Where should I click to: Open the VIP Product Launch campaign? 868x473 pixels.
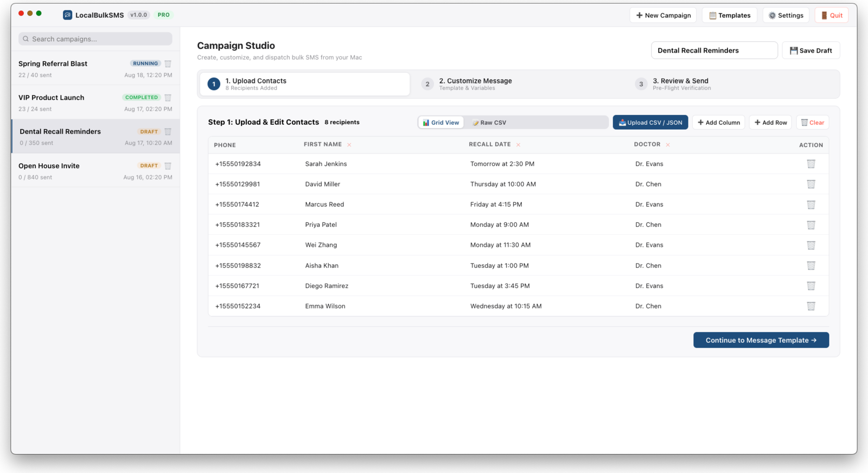(95, 103)
